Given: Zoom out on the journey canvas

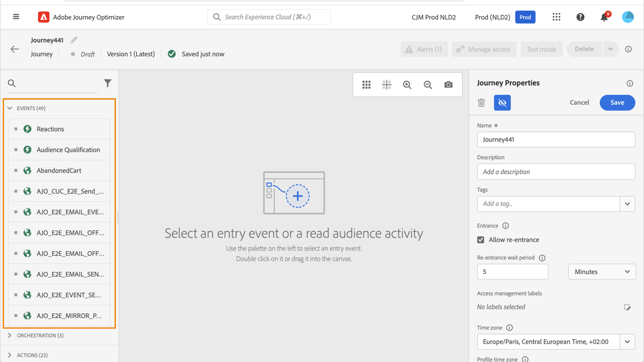Looking at the screenshot, I should pyautogui.click(x=427, y=84).
